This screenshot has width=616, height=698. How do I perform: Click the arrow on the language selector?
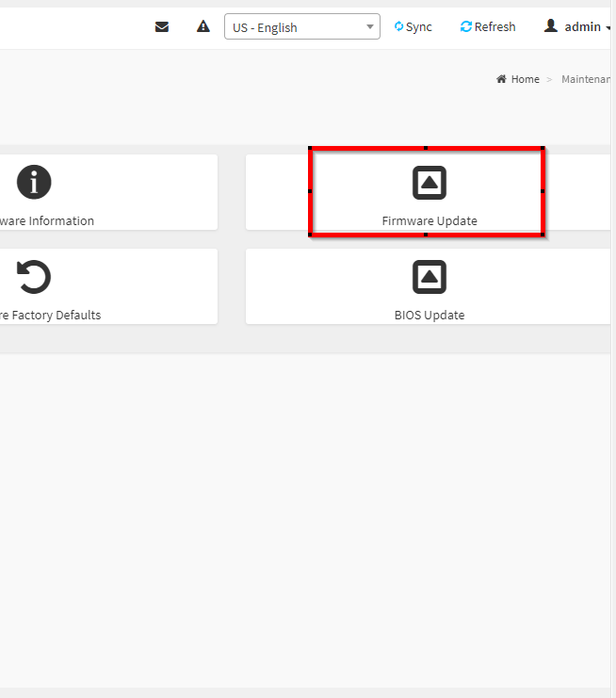tap(370, 27)
